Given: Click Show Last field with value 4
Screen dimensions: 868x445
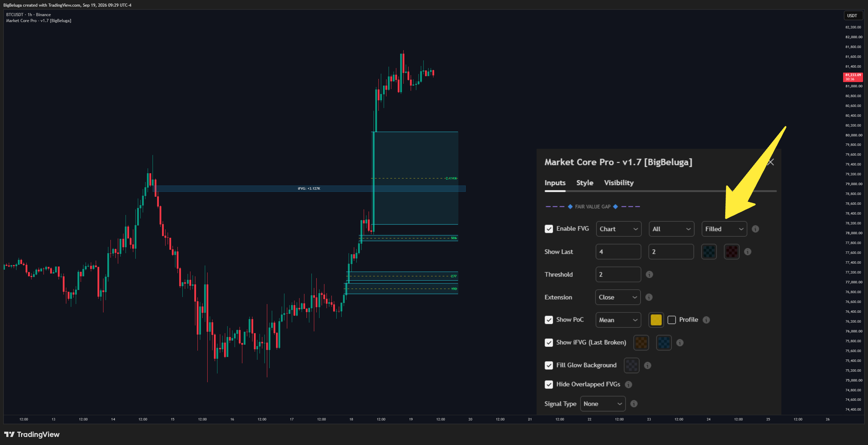Looking at the screenshot, I should 618,252.
